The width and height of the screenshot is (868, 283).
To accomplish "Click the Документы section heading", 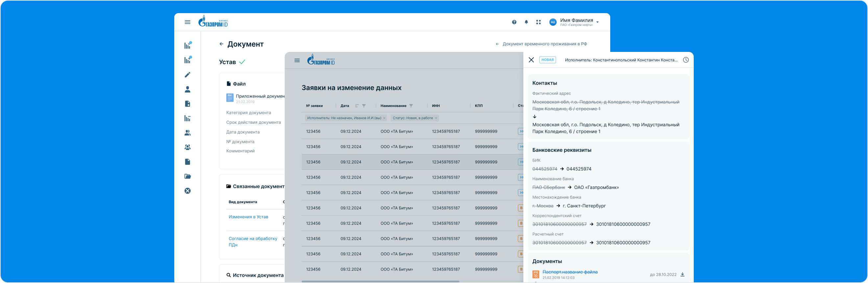I will [546, 261].
